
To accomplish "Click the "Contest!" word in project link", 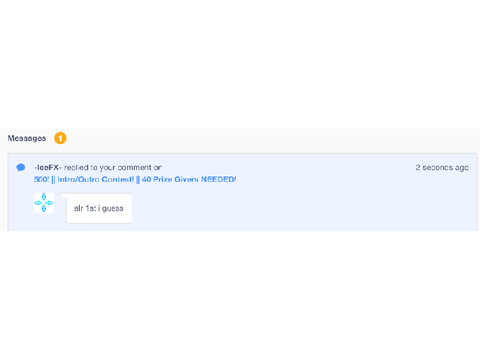I will [x=118, y=179].
